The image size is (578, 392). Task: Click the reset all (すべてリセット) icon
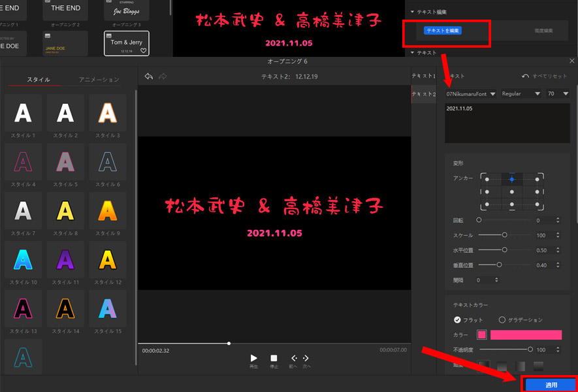[x=525, y=76]
